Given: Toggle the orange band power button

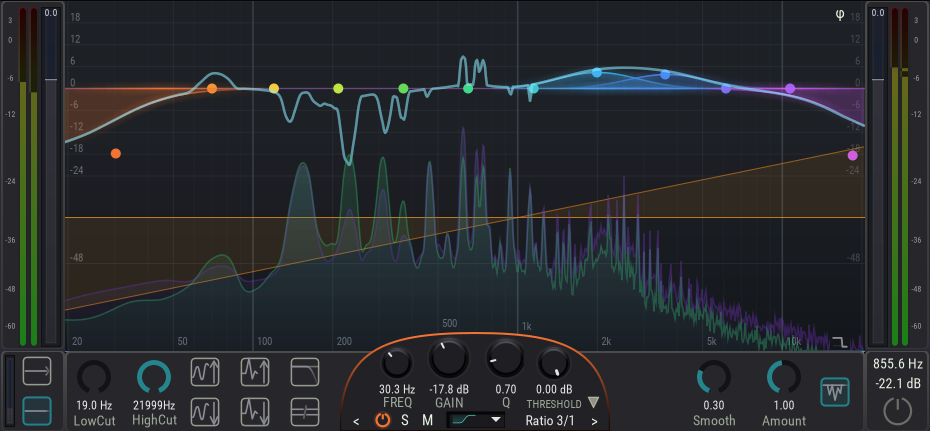Looking at the screenshot, I should coord(383,421).
